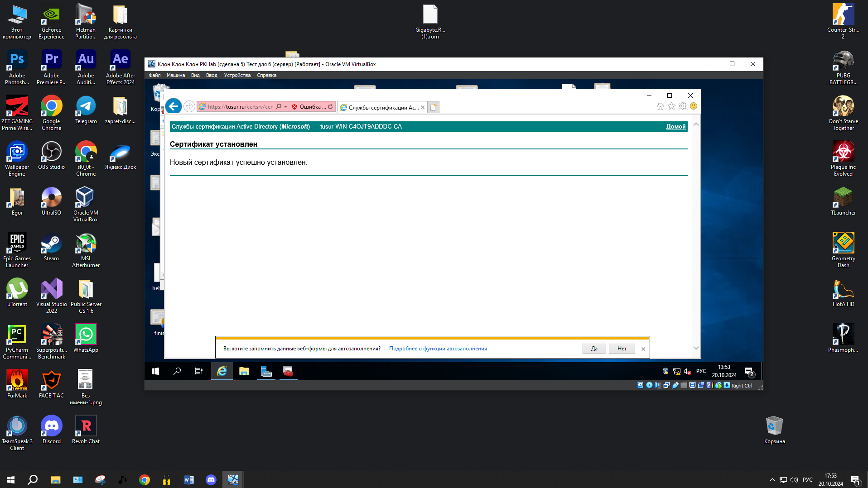Open Adobe Photoshop desktop shortcut
868x488 pixels.
point(17,67)
